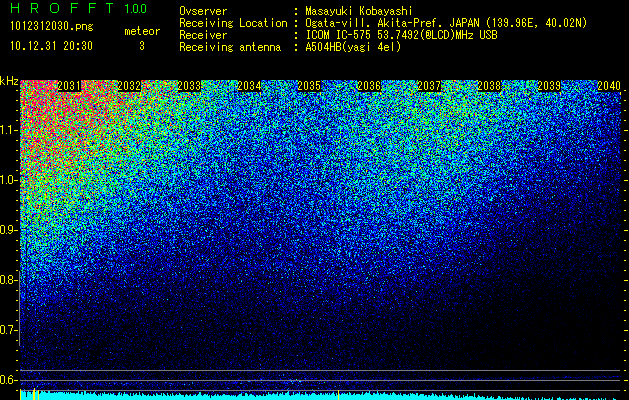The width and height of the screenshot is (629, 400).
Task: Click the date stamp 10.12.31 20:30
Action: point(51,46)
